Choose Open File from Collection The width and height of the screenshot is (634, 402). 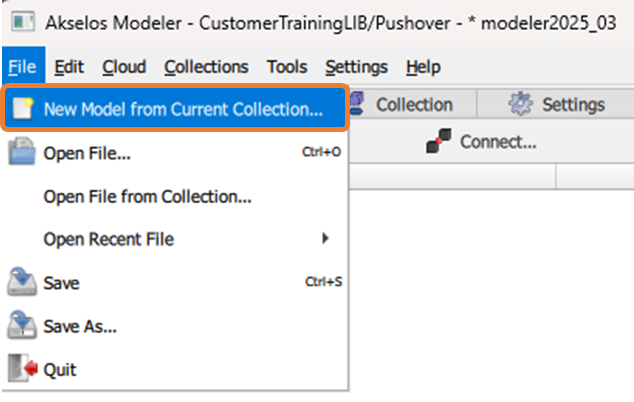coord(175,197)
